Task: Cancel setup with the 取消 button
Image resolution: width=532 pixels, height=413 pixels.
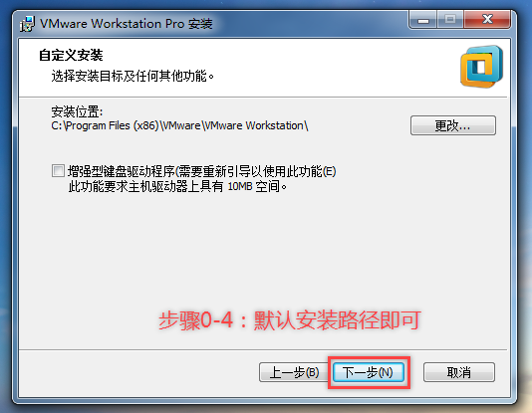Action: pyautogui.click(x=459, y=372)
